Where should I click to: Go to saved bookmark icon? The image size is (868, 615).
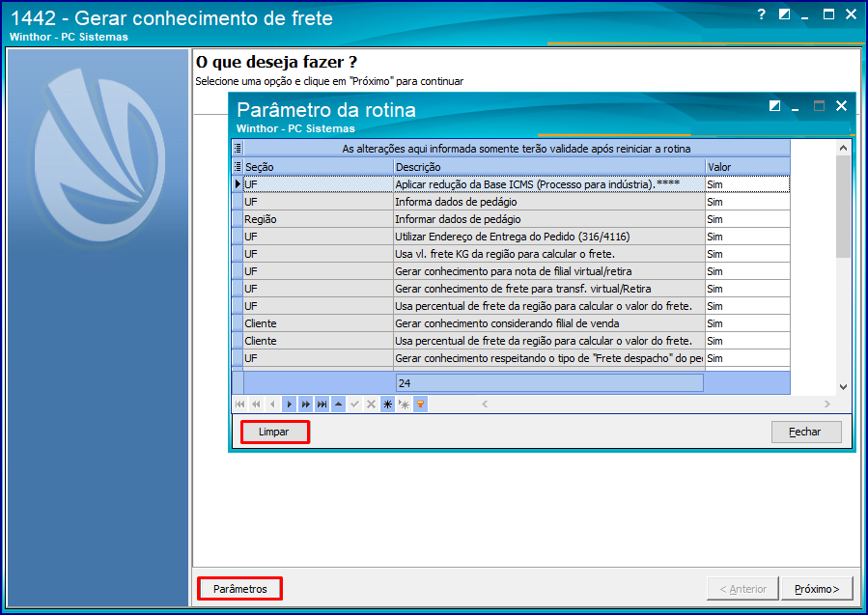405,405
